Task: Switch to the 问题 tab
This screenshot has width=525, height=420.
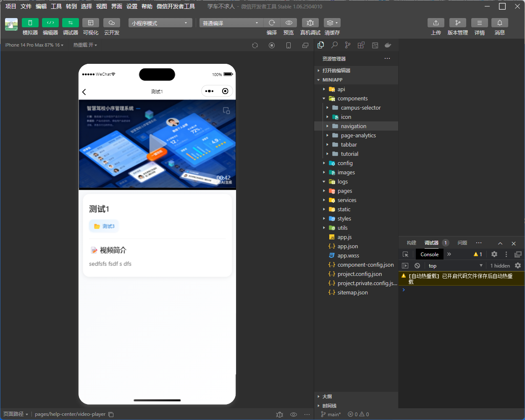Action: 462,243
